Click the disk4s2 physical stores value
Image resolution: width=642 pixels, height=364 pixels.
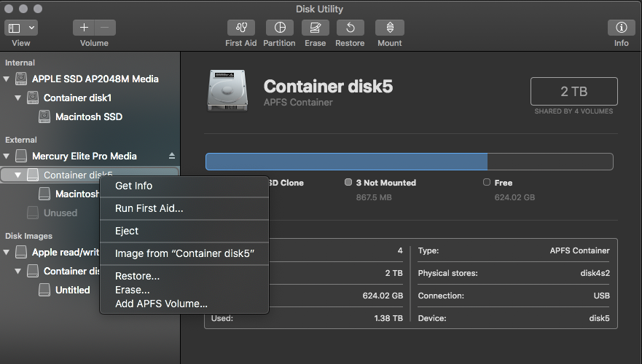click(595, 273)
